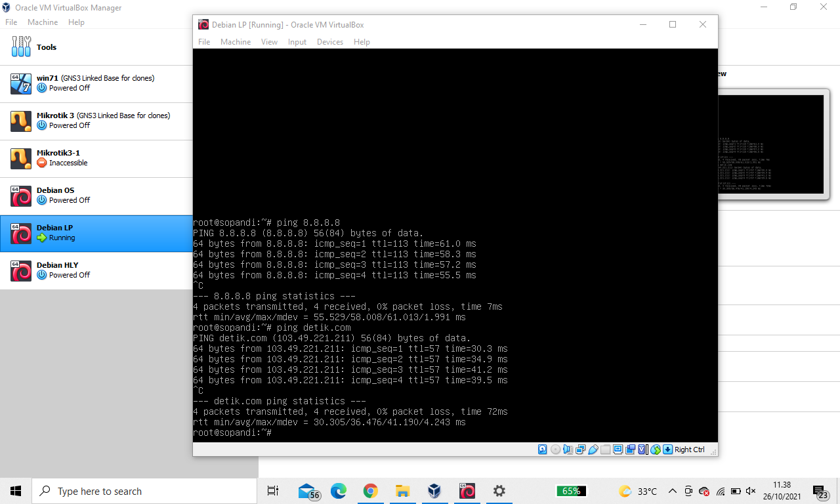Click the shared folders indicator icon
Image resolution: width=840 pixels, height=504 pixels.
605,450
